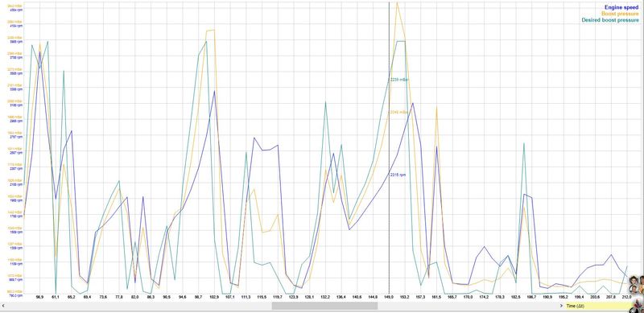Click the colorful emblem icon in bottom-right corner

pos(638,306)
